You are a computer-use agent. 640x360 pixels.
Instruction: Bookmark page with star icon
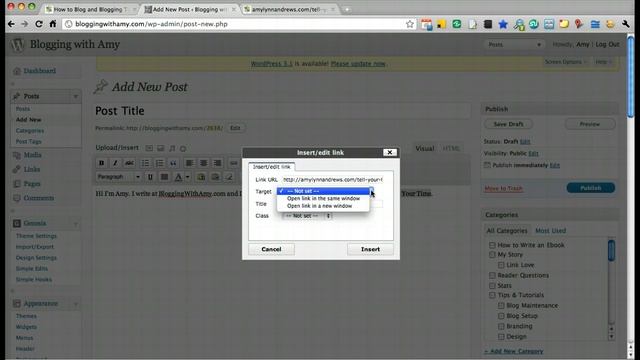(x=410, y=24)
